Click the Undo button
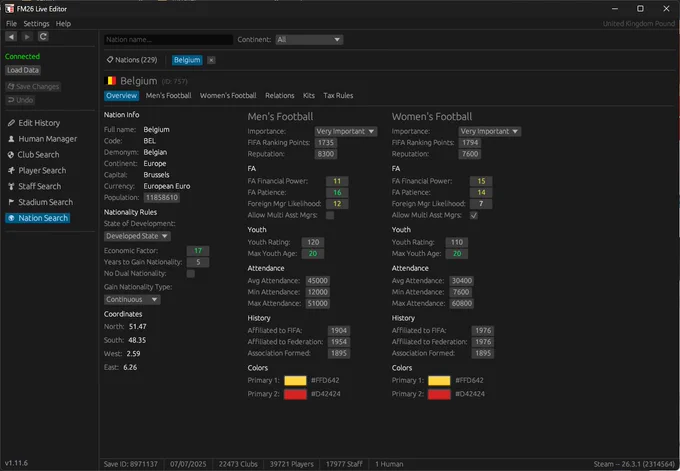This screenshot has height=471, width=680. pyautogui.click(x=20, y=100)
